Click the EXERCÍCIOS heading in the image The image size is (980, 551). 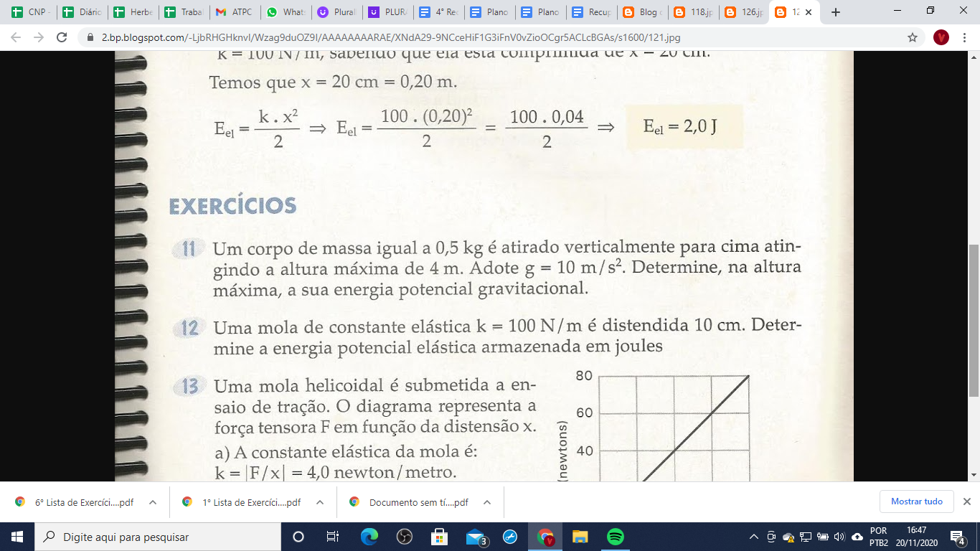point(232,206)
